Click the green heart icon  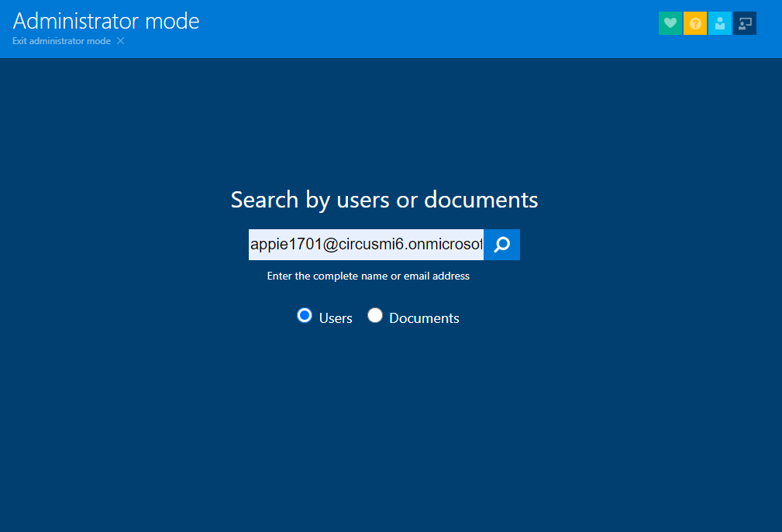[670, 23]
